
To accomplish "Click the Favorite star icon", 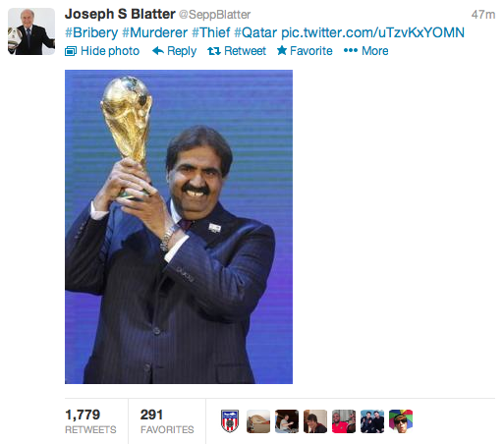I will tap(282, 50).
